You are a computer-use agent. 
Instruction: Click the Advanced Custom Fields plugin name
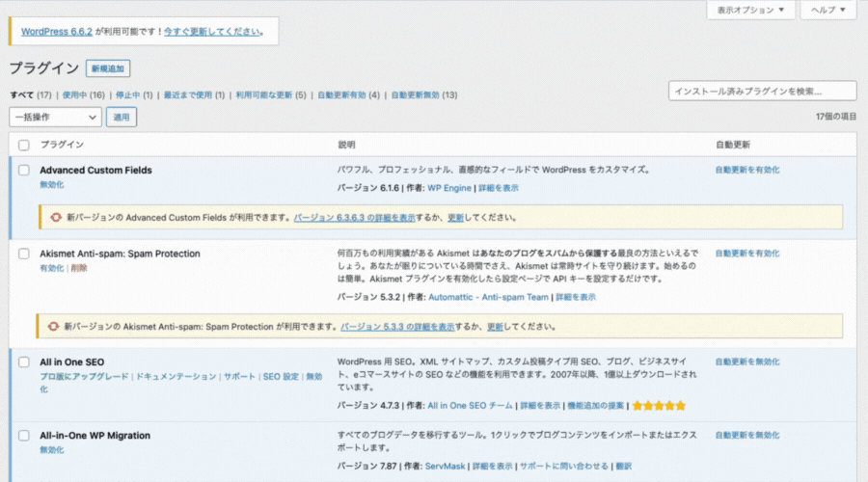(95, 170)
